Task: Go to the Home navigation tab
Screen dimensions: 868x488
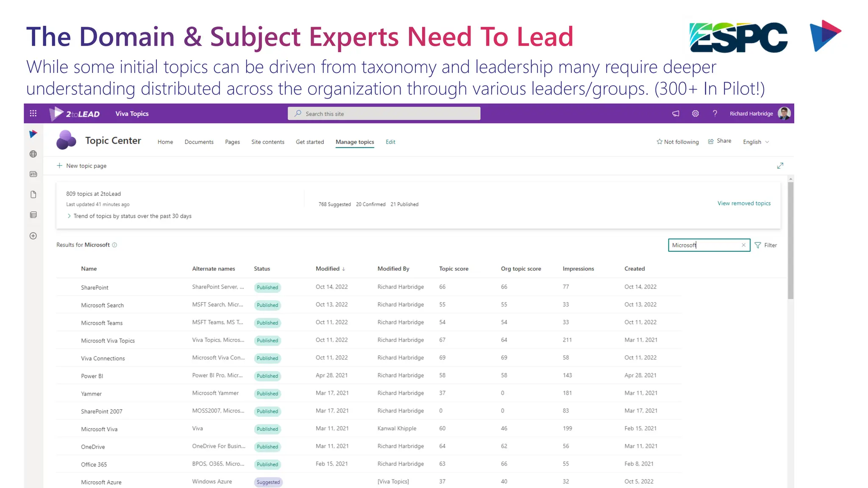Action: point(165,142)
